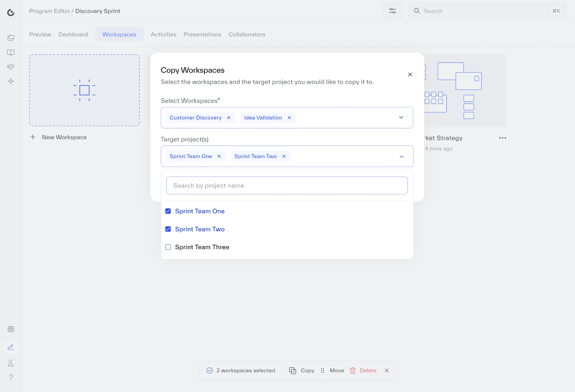Switch to the Dashboard tab
575x392 pixels.
[x=73, y=34]
